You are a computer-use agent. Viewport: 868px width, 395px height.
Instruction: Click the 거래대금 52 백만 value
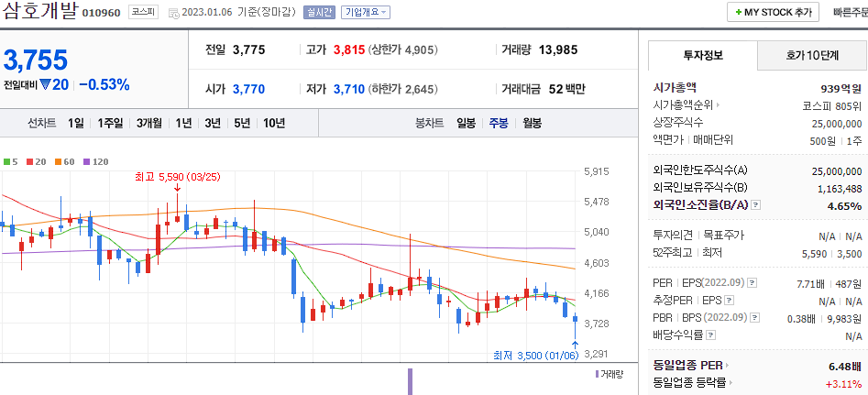coord(566,89)
